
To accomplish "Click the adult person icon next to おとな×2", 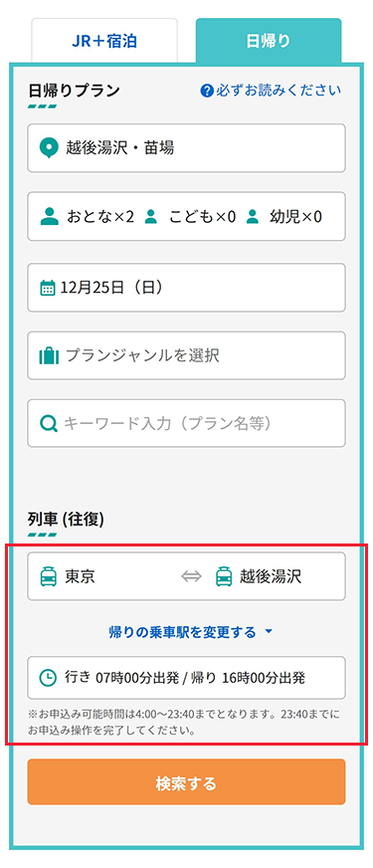I will tap(50, 216).
